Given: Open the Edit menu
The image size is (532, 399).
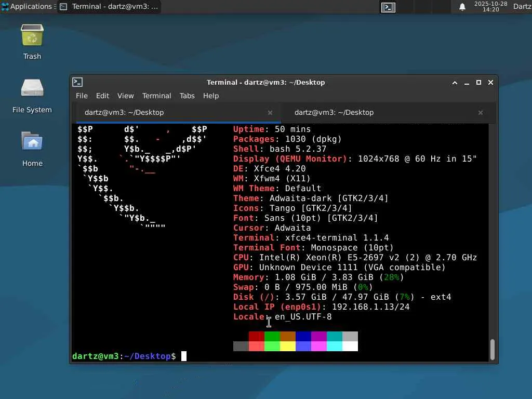Looking at the screenshot, I should click(x=102, y=96).
